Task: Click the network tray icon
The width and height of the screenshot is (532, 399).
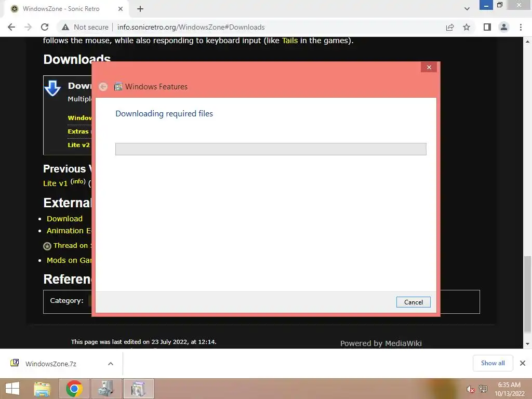Action: [x=483, y=389]
